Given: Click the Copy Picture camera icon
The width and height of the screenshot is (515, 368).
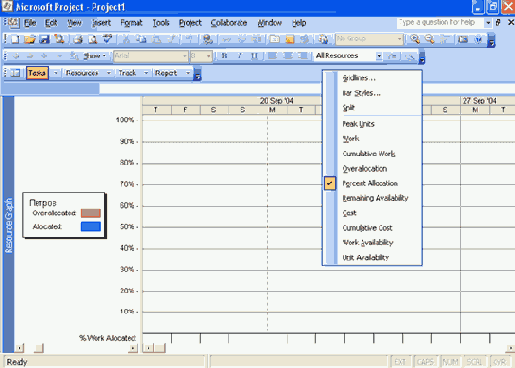Looking at the screenshot, I should coord(463,39).
